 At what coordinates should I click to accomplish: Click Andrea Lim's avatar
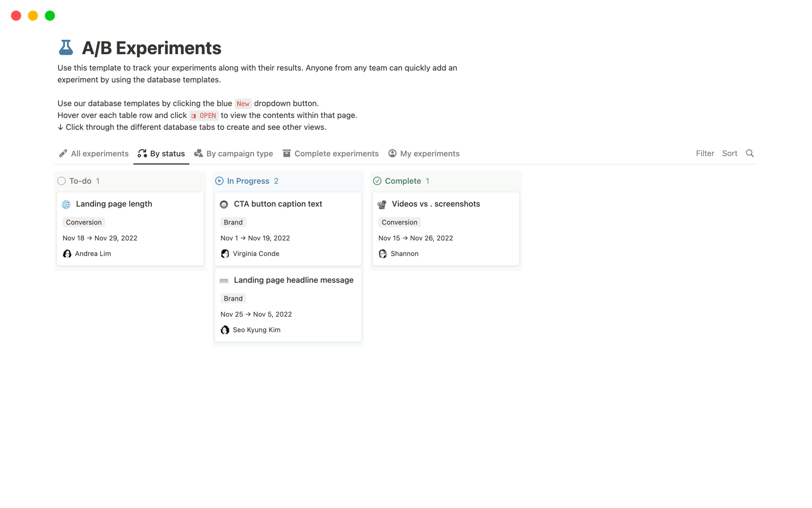click(x=67, y=254)
